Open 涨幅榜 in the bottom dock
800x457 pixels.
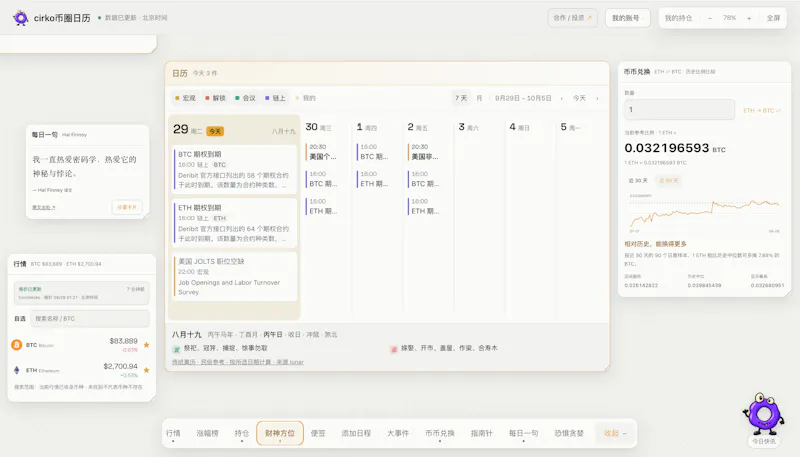pos(207,433)
